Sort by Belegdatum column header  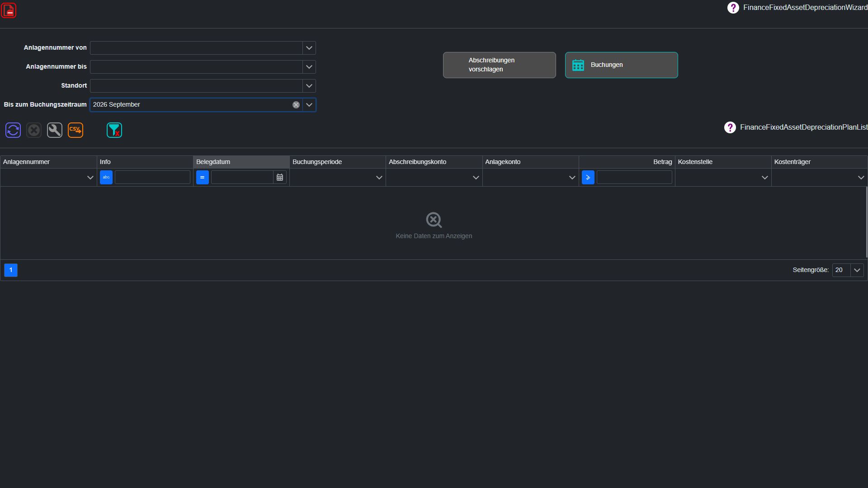click(x=241, y=162)
